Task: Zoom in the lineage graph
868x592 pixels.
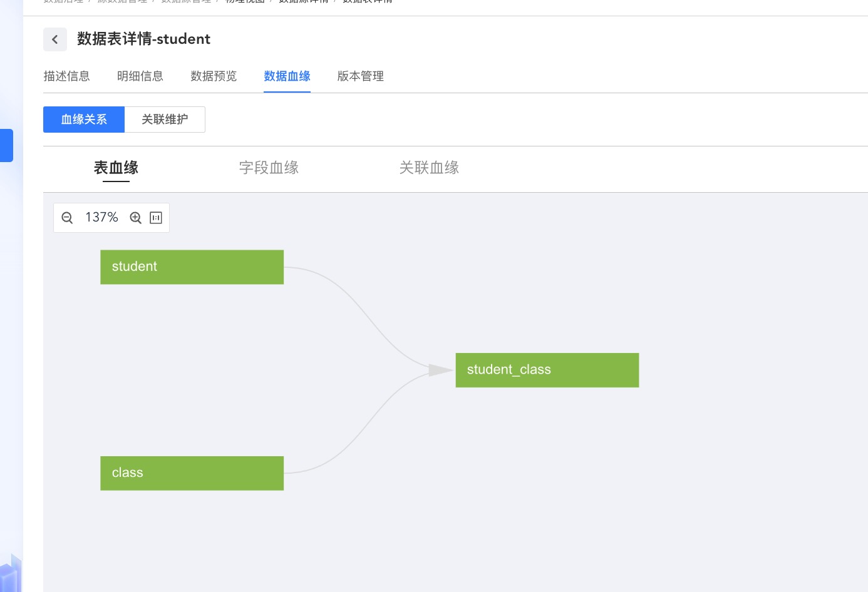Action: pyautogui.click(x=135, y=218)
